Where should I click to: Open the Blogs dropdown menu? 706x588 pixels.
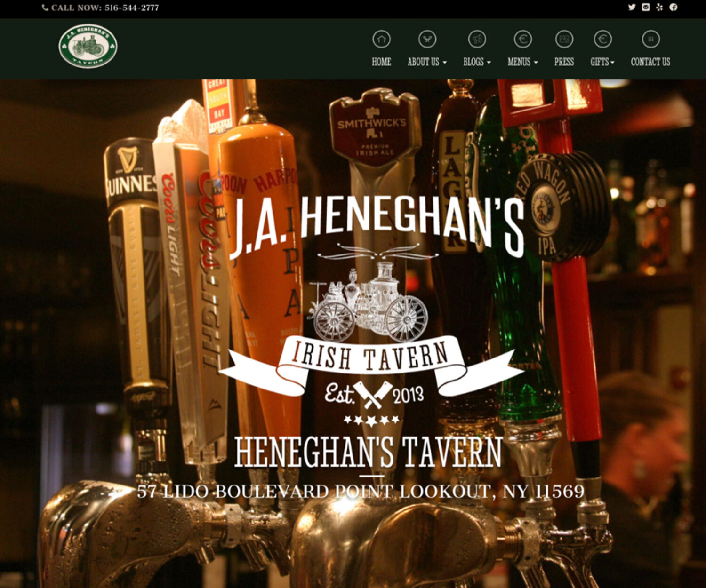coord(477,62)
